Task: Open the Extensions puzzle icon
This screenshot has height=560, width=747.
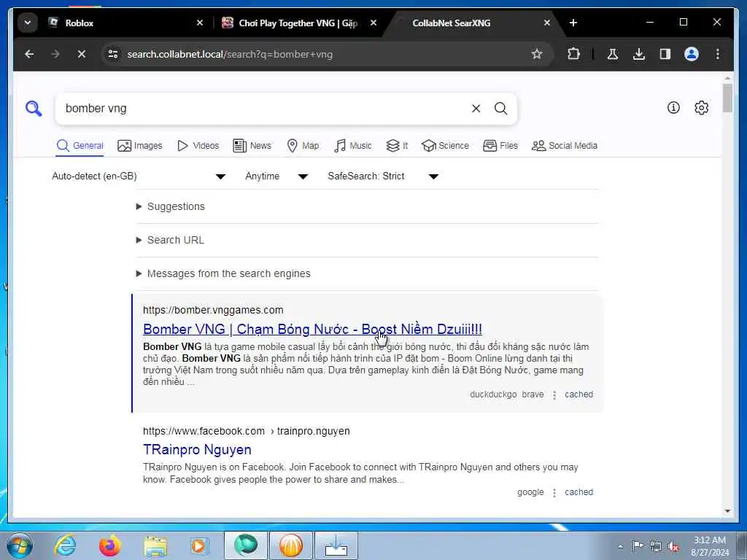Action: tap(573, 54)
